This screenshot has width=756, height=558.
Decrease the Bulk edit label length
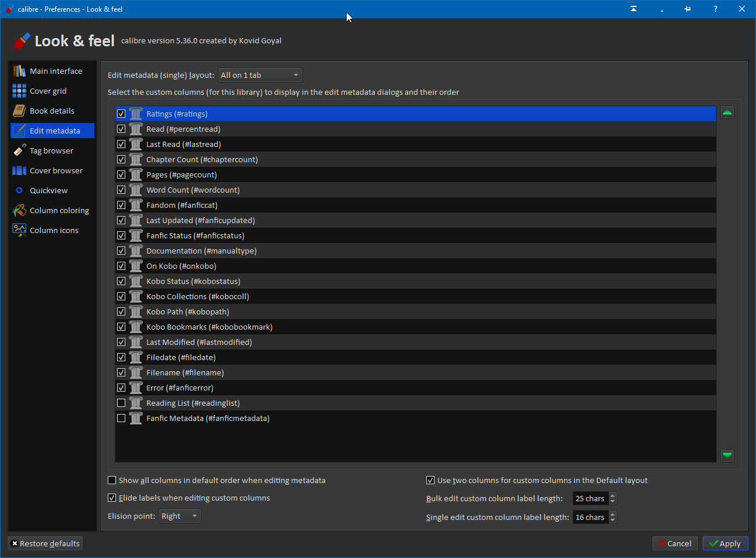pos(613,502)
